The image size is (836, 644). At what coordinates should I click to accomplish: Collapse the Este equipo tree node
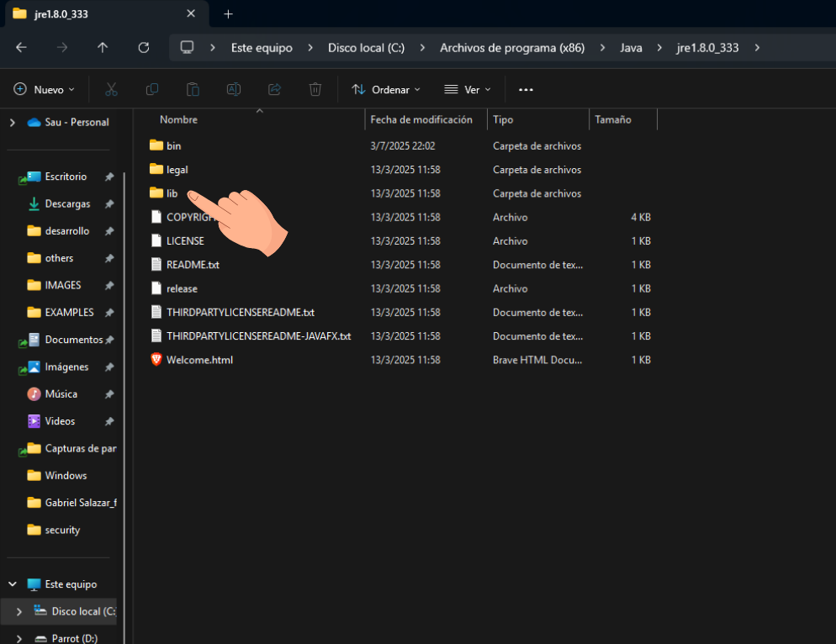click(x=13, y=584)
